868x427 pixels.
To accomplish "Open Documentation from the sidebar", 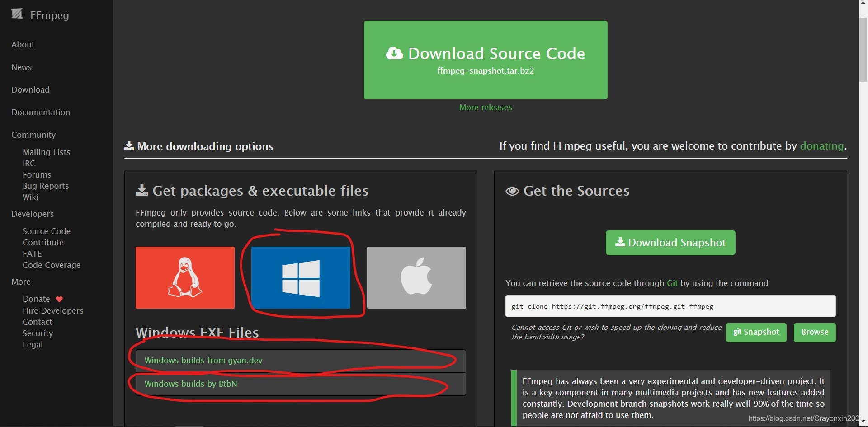I will click(41, 112).
